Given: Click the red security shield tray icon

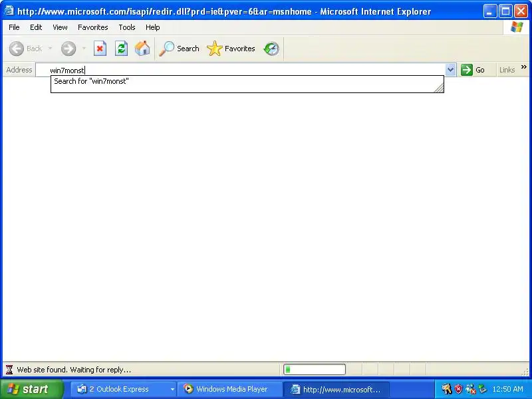Looking at the screenshot, I should click(458, 389).
